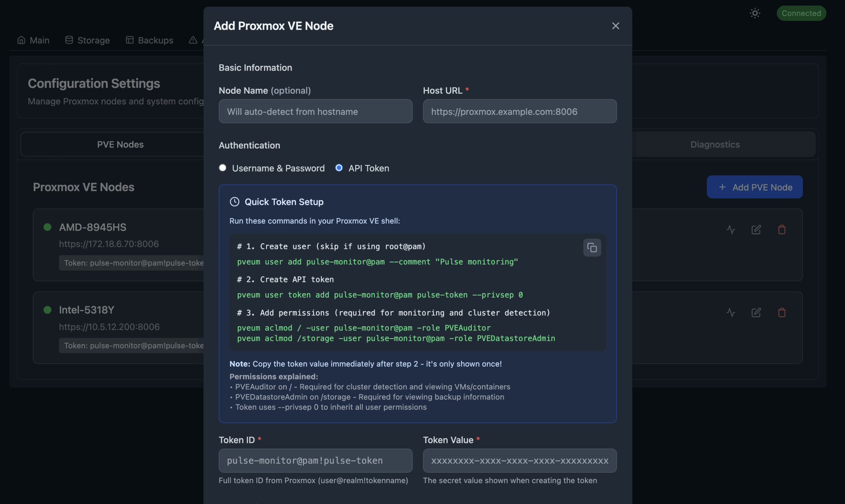Open the Main tab

point(33,40)
